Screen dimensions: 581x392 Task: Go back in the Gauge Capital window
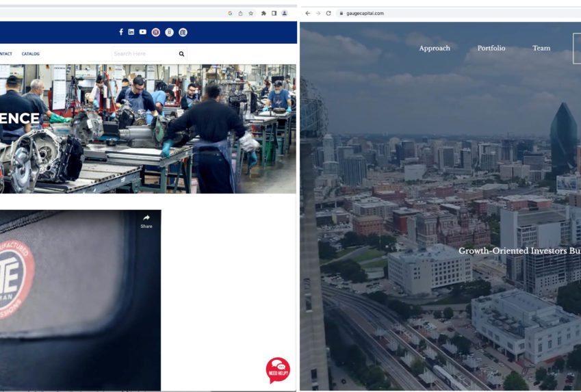click(307, 13)
